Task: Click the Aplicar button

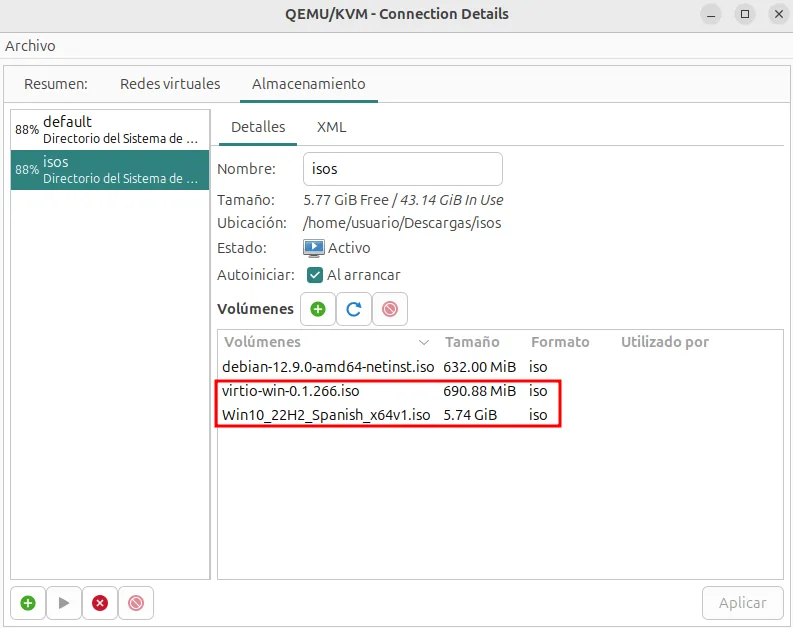Action: [742, 603]
